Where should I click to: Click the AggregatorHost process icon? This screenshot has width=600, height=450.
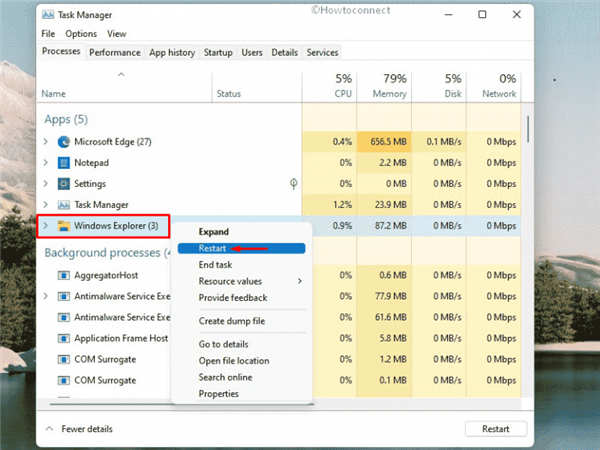[x=64, y=276]
